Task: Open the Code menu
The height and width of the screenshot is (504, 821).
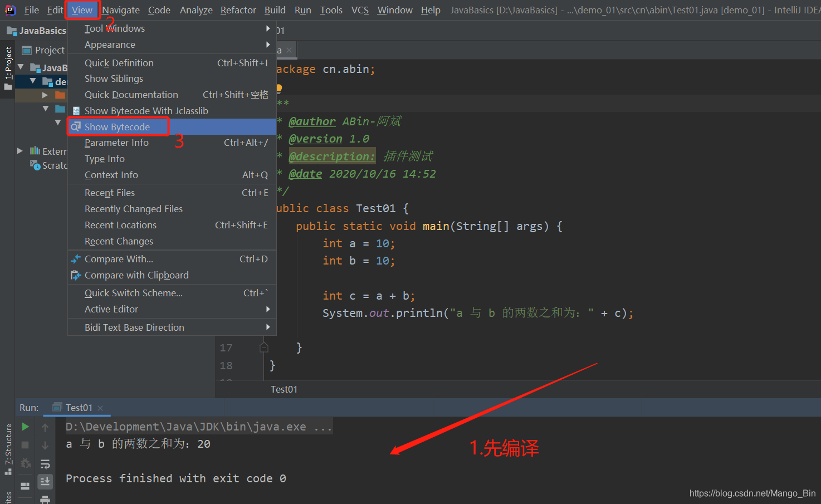Action: [159, 10]
